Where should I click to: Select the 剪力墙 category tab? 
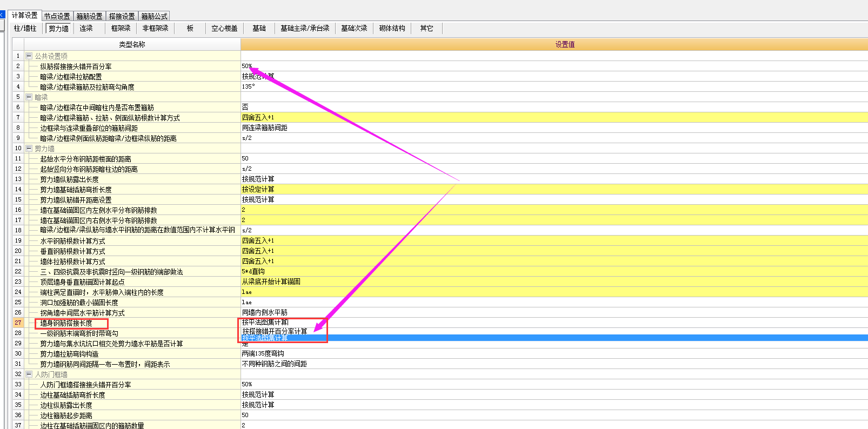[x=59, y=29]
